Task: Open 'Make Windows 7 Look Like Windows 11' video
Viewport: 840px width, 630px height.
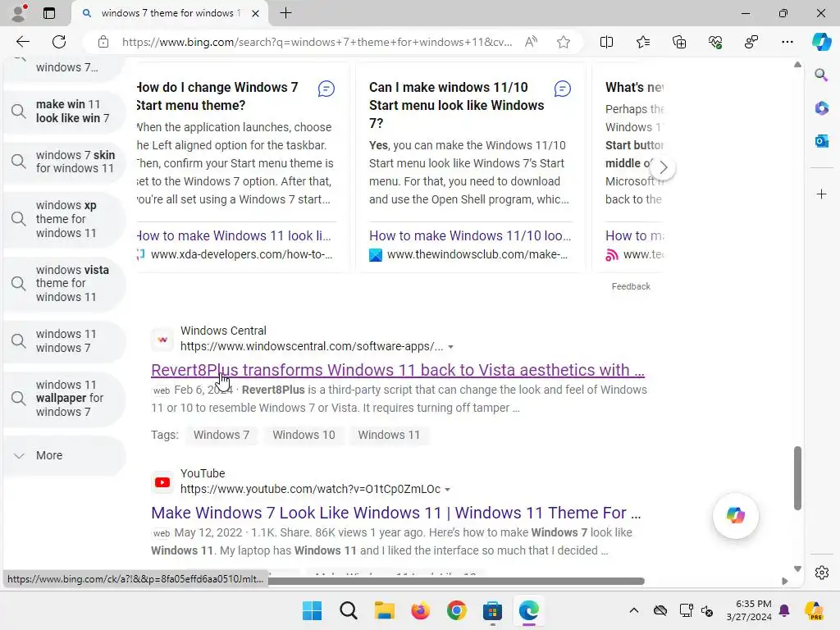Action: coord(396,513)
